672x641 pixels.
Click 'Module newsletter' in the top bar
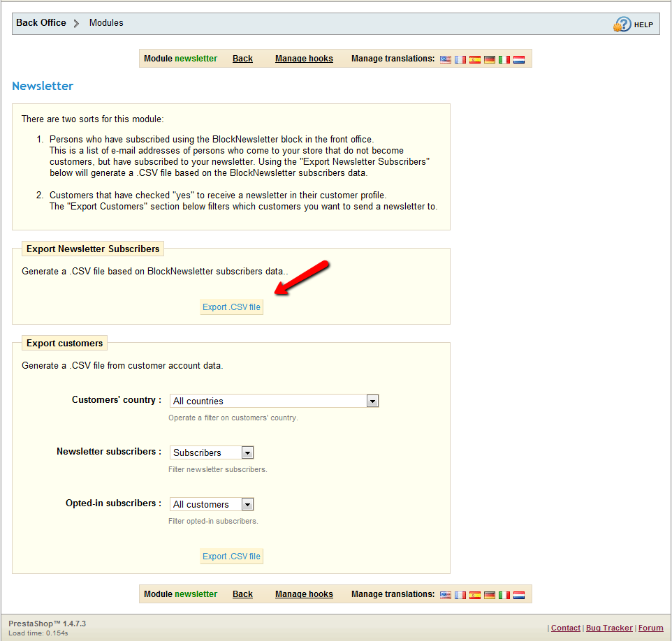point(180,59)
